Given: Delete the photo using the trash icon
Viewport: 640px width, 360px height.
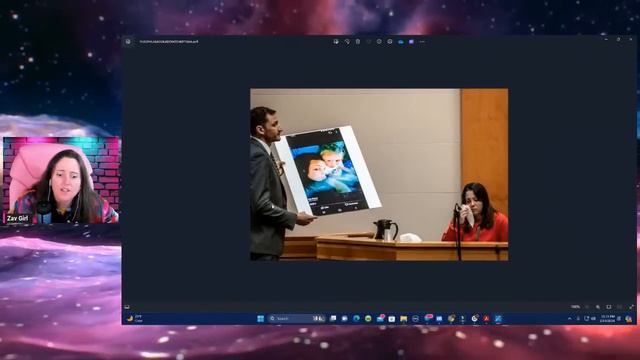Looking at the screenshot, I should (358, 42).
